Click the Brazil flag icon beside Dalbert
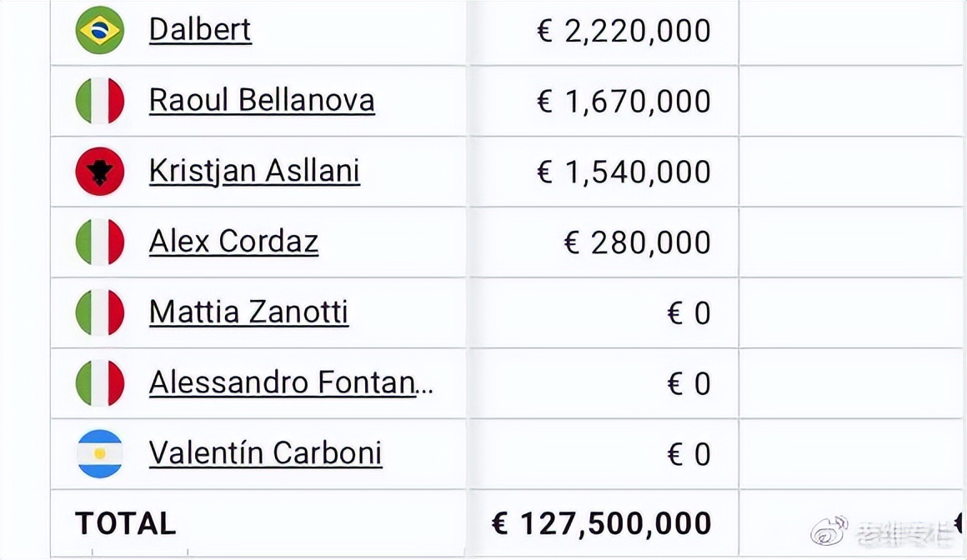The image size is (967, 560). 100,30
